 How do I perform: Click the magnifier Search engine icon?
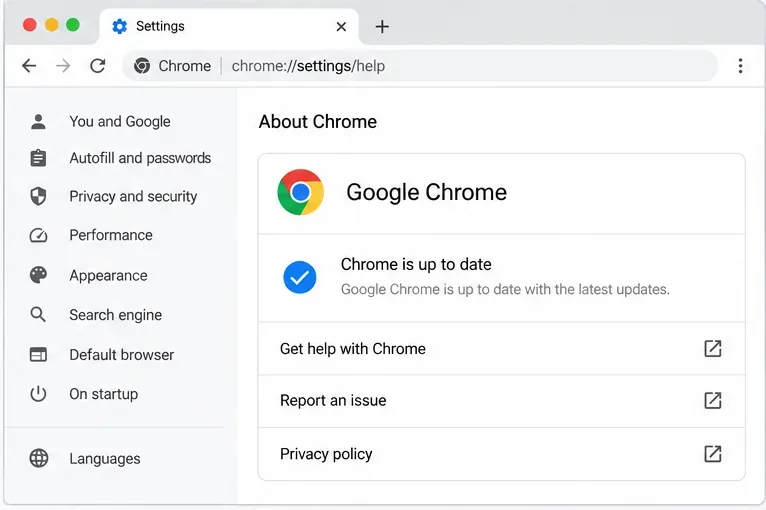pos(38,315)
